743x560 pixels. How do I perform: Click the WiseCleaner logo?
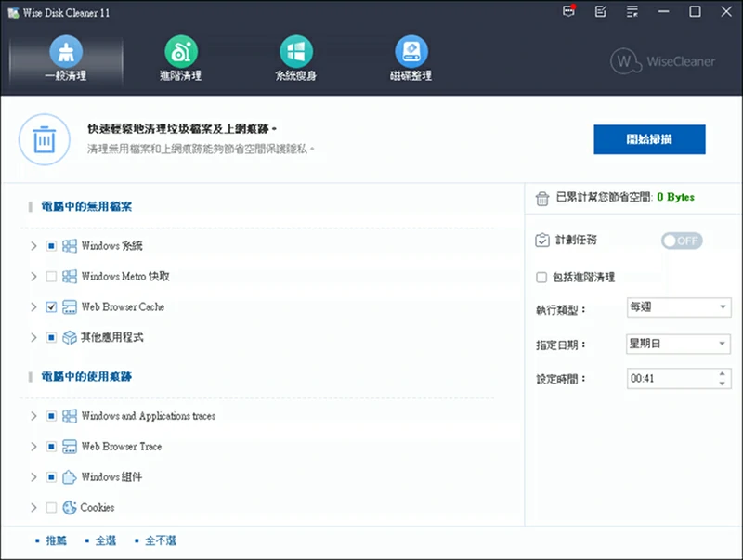coord(663,61)
